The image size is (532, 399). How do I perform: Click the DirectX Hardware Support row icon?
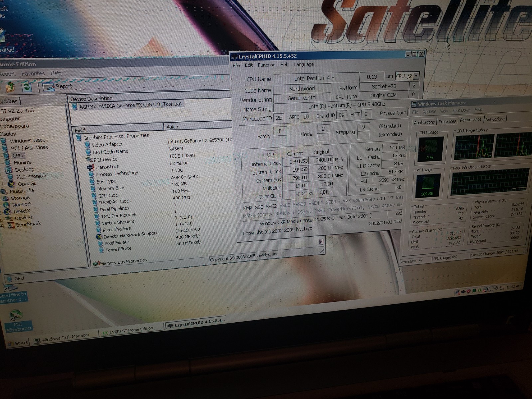tap(99, 237)
